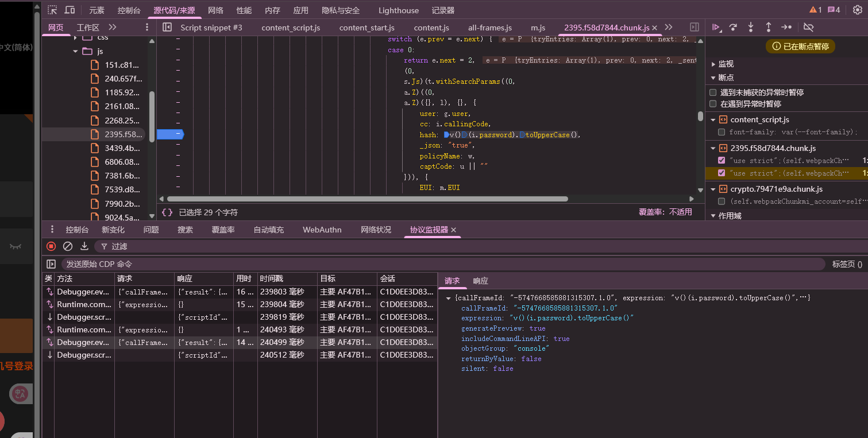
Task: Open 标签页 () target selector
Action: coord(847,264)
